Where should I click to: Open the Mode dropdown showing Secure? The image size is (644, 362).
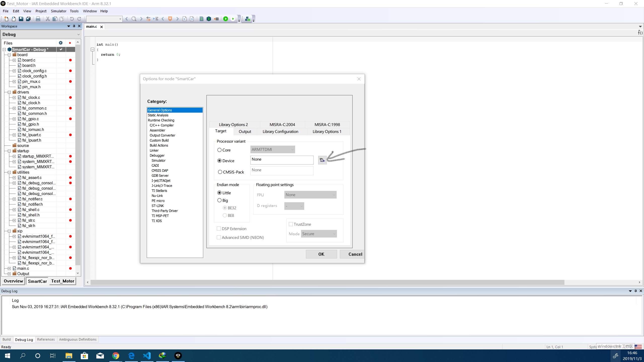[319, 234]
